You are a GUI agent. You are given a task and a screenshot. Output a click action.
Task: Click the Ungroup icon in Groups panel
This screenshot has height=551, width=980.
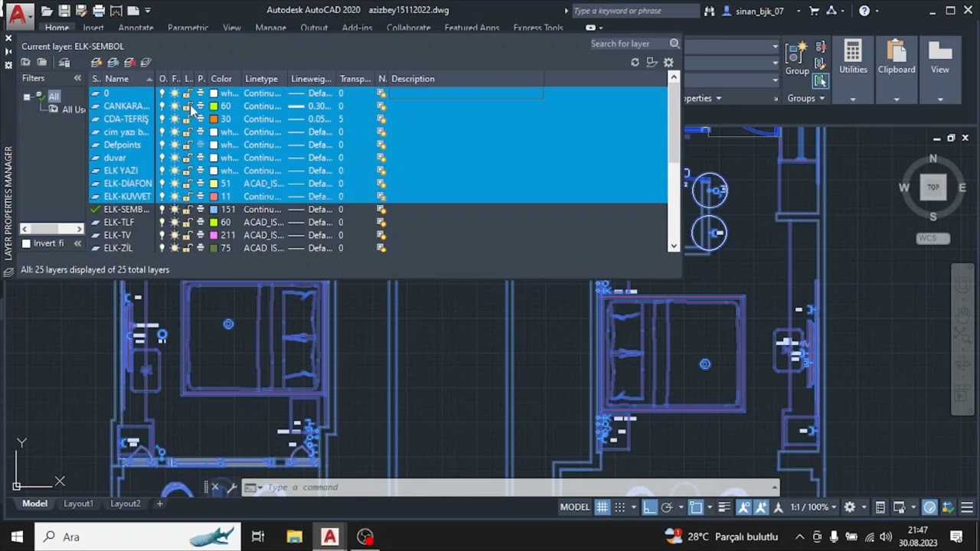click(821, 47)
